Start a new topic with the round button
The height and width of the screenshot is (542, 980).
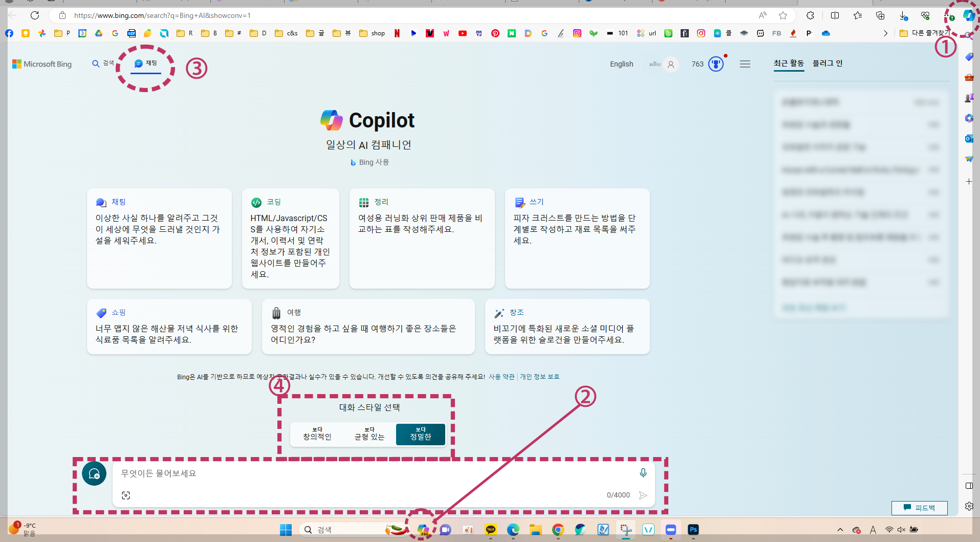pyautogui.click(x=94, y=473)
